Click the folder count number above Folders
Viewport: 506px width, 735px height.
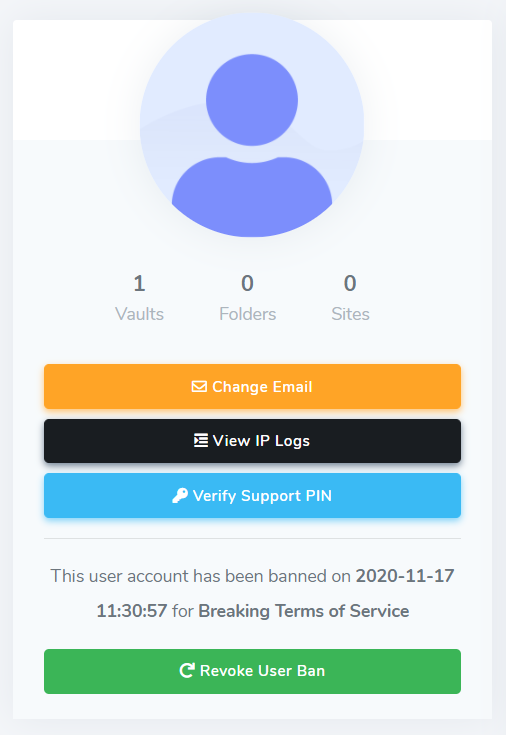248,284
